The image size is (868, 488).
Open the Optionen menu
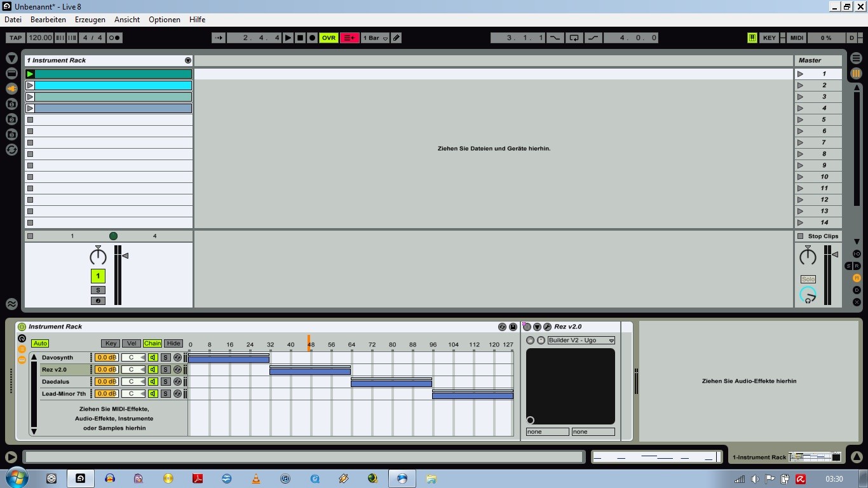[x=165, y=20]
